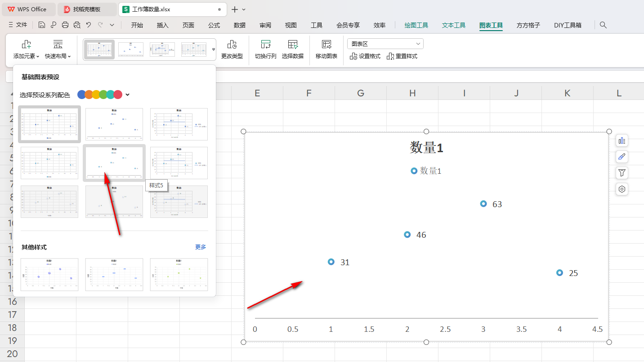Screen dimensions: 644x362
Task: Open the 工具 ribbon tab
Action: 317,25
